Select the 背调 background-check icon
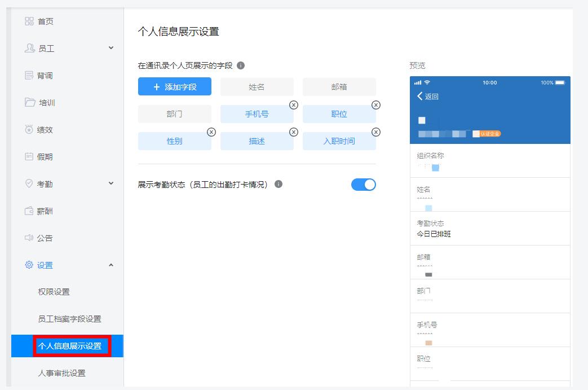The height and width of the screenshot is (390, 588). click(31, 76)
